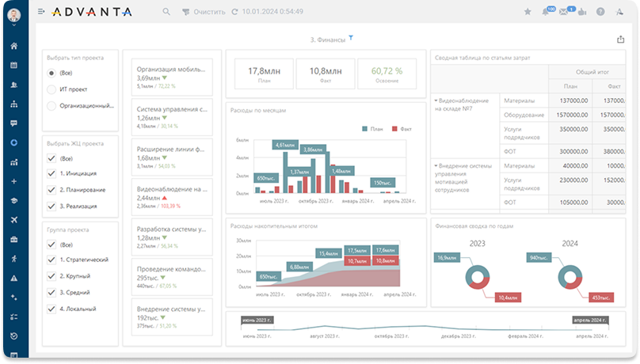Screen dimensions: 640x364
Task: Toggle the hamburger menu beside Advanta logo
Action: tap(41, 12)
